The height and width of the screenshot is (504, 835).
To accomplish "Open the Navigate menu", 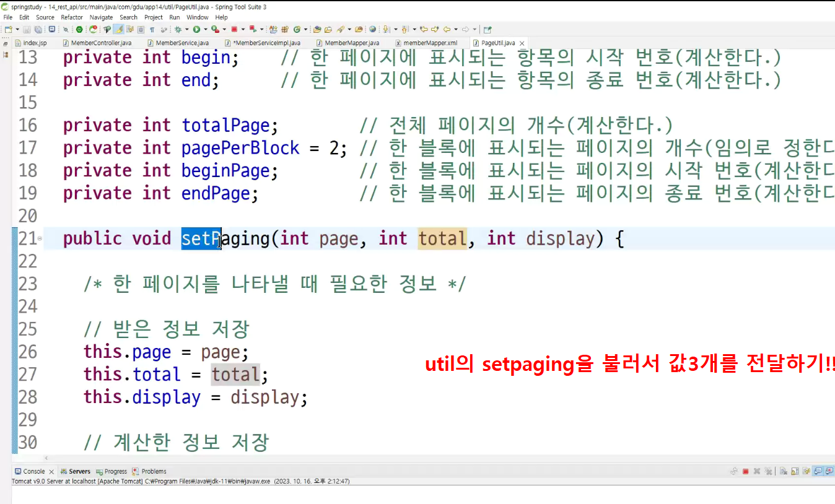I will [102, 17].
